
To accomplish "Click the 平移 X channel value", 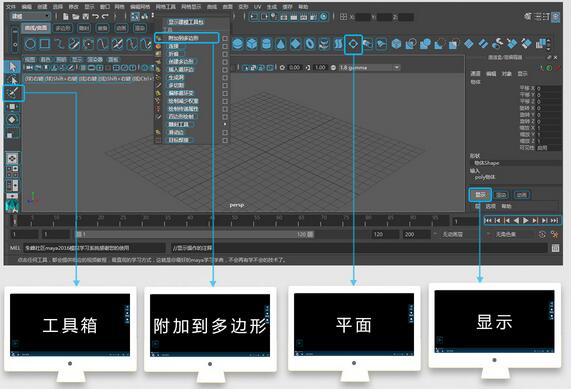I will (x=548, y=88).
